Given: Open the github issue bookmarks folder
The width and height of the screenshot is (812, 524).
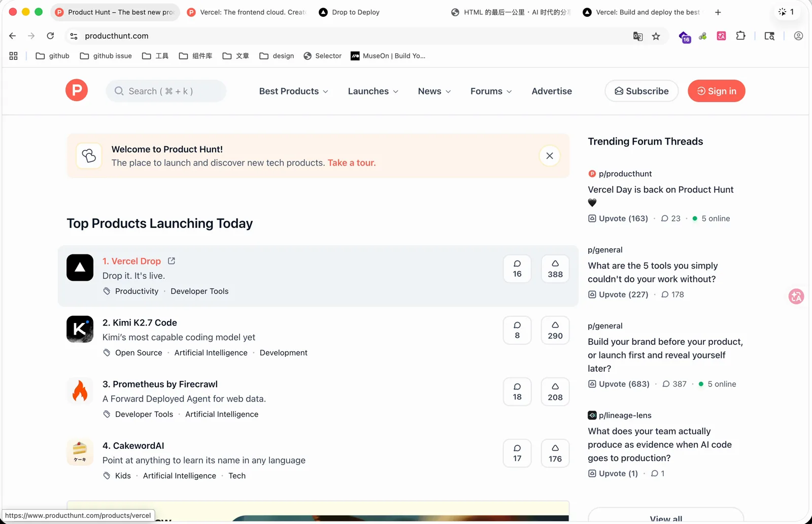Looking at the screenshot, I should tap(106, 56).
